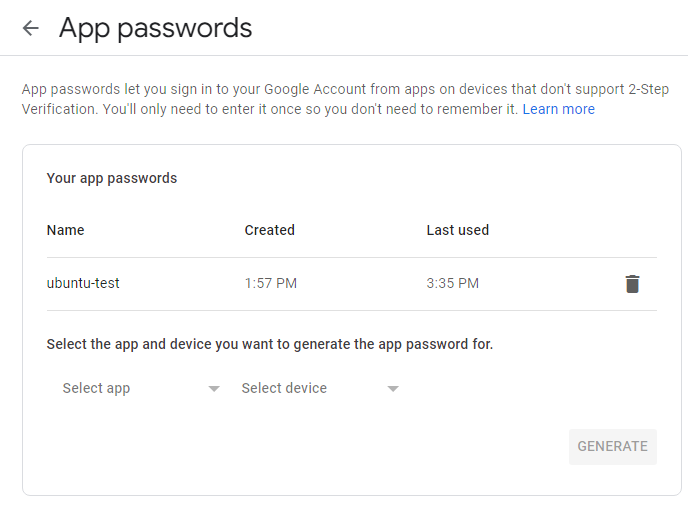Click the Name column header
The image size is (688, 505).
(x=65, y=230)
